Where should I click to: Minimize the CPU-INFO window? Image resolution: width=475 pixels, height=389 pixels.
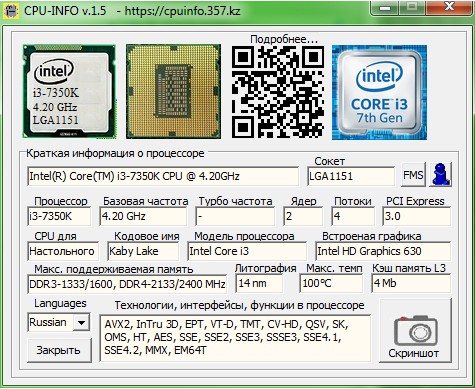(385, 7)
